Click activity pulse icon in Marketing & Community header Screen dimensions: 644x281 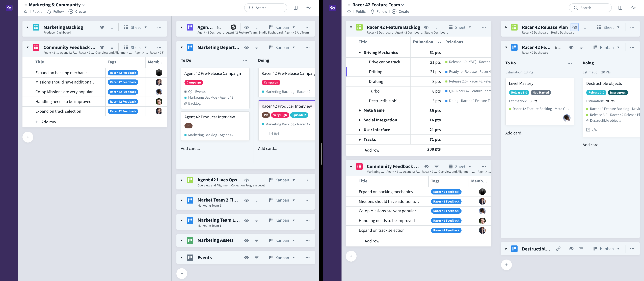309,8
